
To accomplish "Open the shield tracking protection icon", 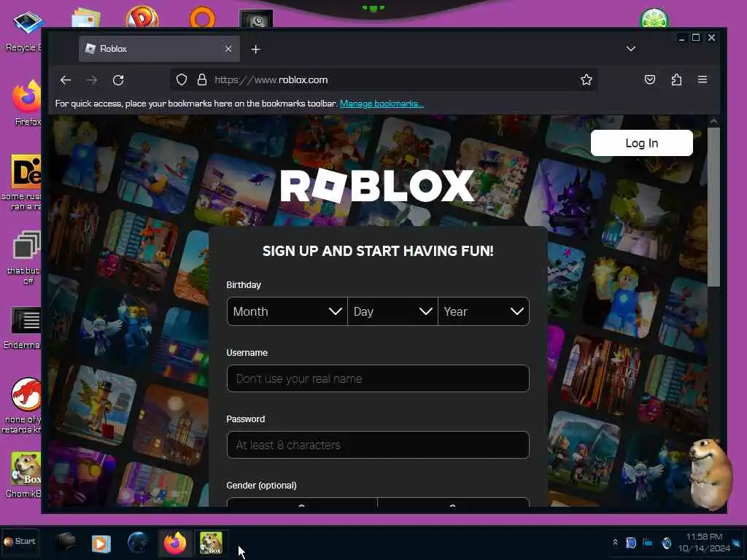I will pyautogui.click(x=182, y=79).
